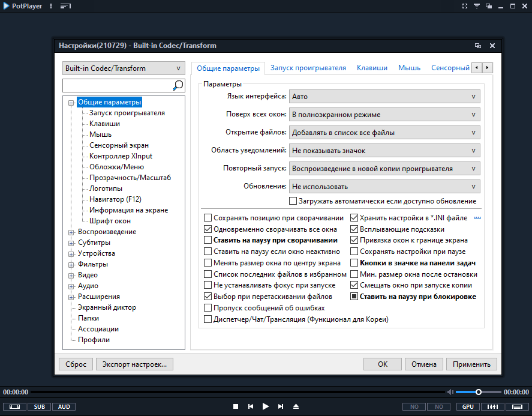Click the Eject/Open file button
Viewport: 532px width, 416px height.
(296, 406)
